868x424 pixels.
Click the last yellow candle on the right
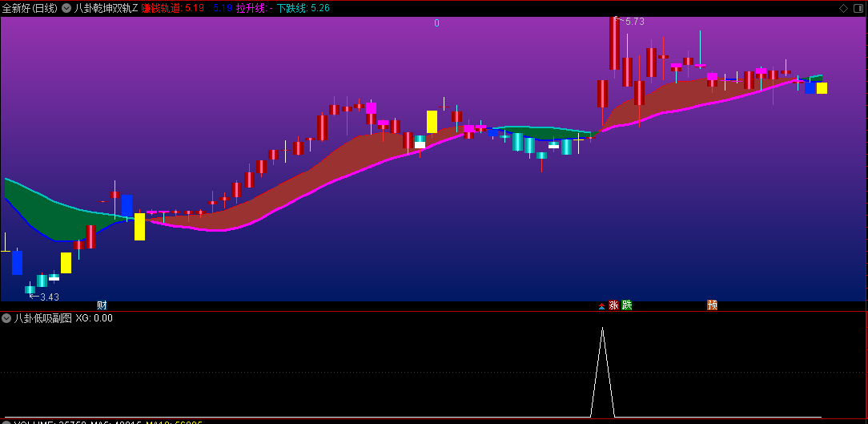coord(822,88)
